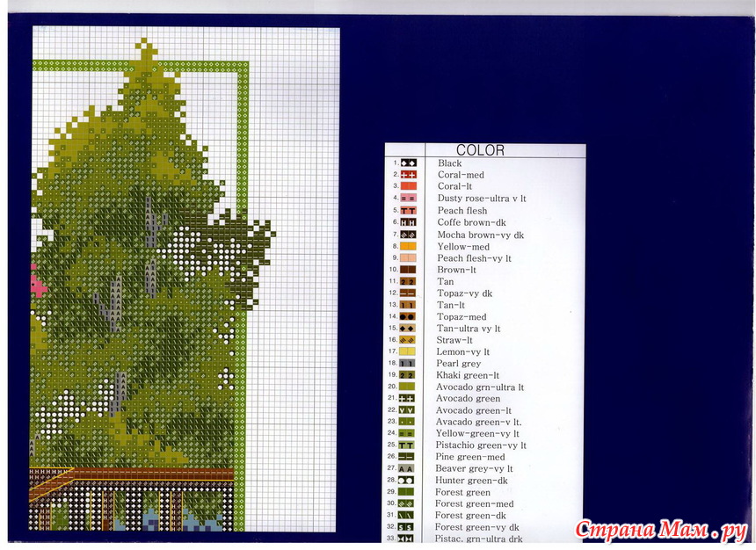This screenshot has height=550, width=756.
Task: Click the 'Pearl grey' label text
Action: click(458, 364)
